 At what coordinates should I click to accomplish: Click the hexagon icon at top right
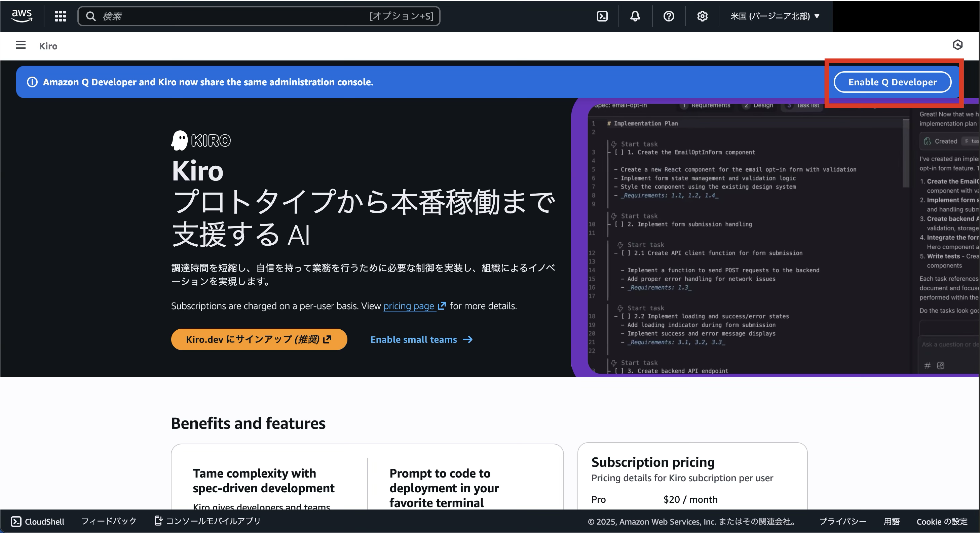point(957,45)
